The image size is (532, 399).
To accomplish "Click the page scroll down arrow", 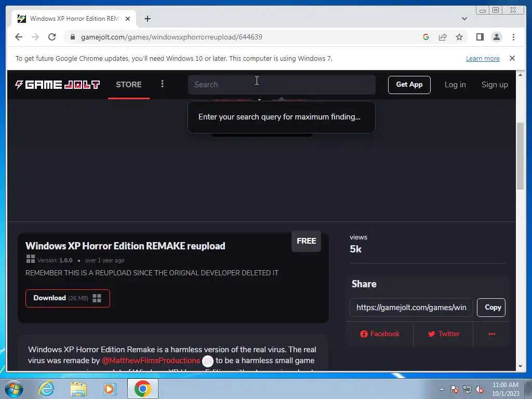I will pyautogui.click(x=520, y=366).
